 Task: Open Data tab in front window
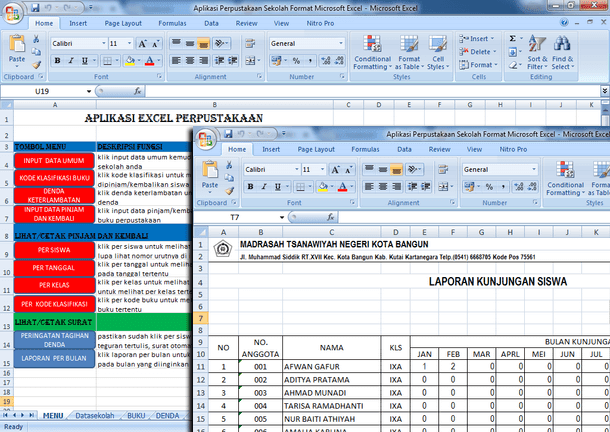tap(404, 149)
